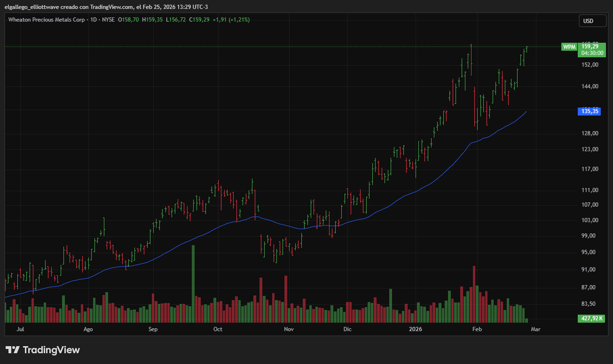Click the tallest green volume bar in September
This screenshot has height=364, width=613.
click(193, 284)
